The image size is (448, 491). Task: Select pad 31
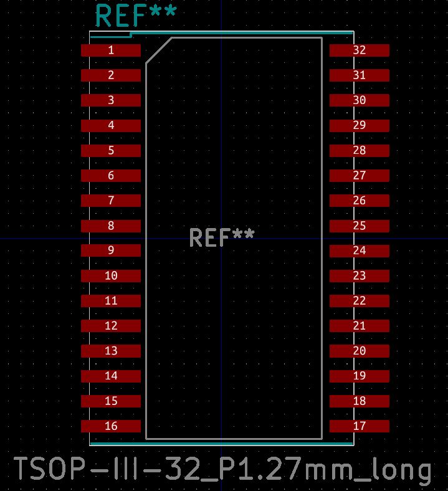tap(360, 75)
